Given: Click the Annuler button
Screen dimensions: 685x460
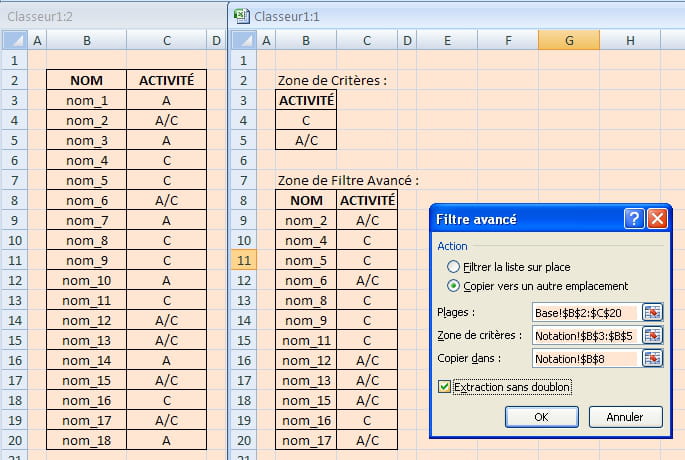Looking at the screenshot, I should pyautogui.click(x=626, y=416).
